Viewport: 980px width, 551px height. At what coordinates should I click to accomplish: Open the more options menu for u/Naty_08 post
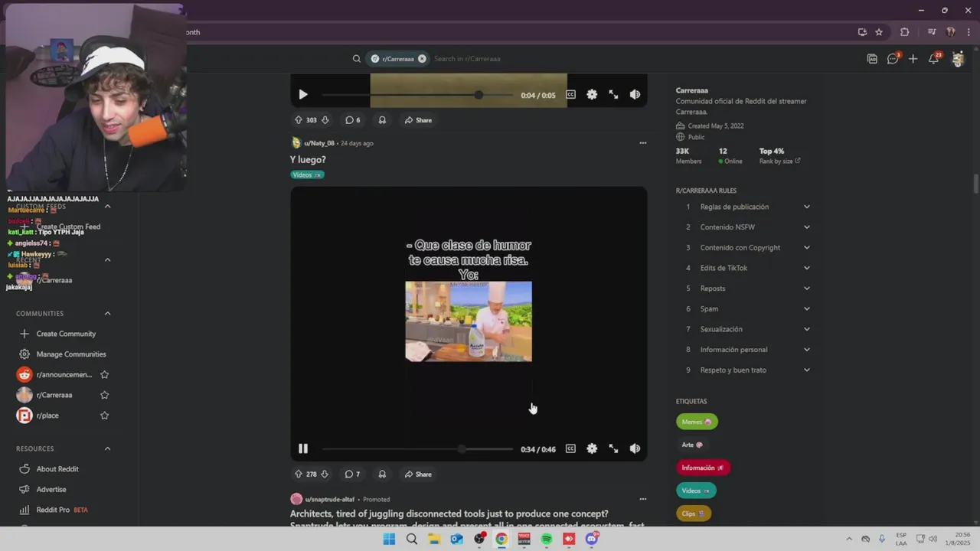coord(643,143)
